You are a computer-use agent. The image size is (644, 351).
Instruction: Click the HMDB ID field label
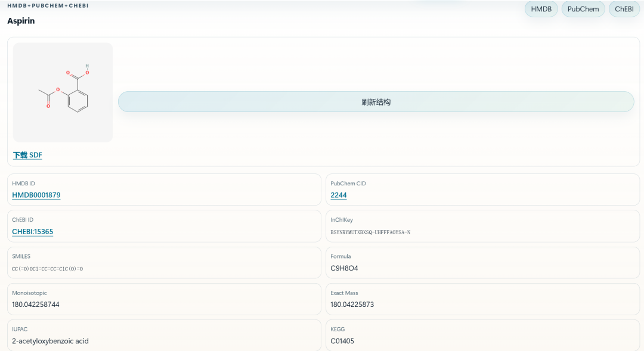[23, 184]
